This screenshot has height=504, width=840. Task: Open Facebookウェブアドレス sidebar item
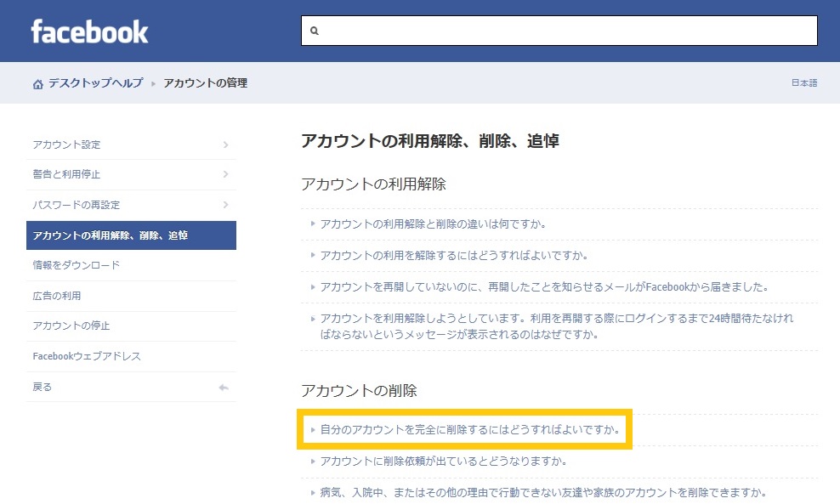pyautogui.click(x=131, y=356)
